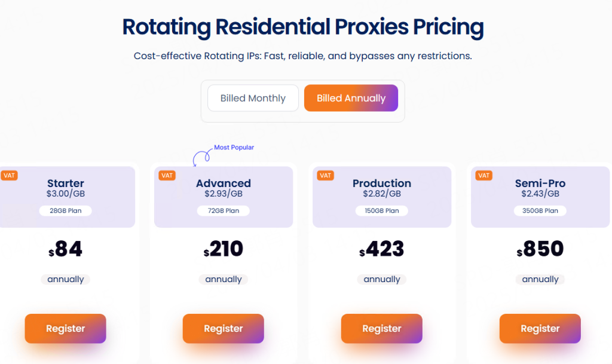
Task: Register for the Advanced plan
Action: point(223,329)
